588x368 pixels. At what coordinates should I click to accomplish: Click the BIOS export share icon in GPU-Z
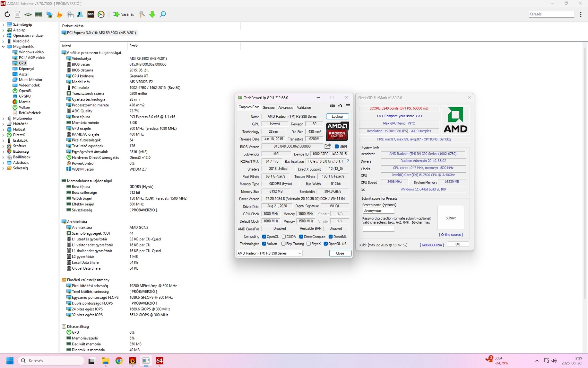point(328,146)
